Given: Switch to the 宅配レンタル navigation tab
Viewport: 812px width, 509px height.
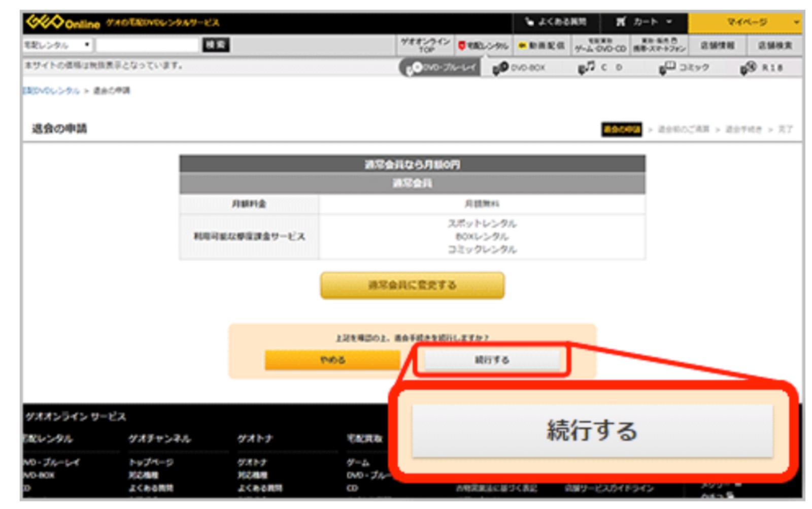Looking at the screenshot, I should 483,46.
